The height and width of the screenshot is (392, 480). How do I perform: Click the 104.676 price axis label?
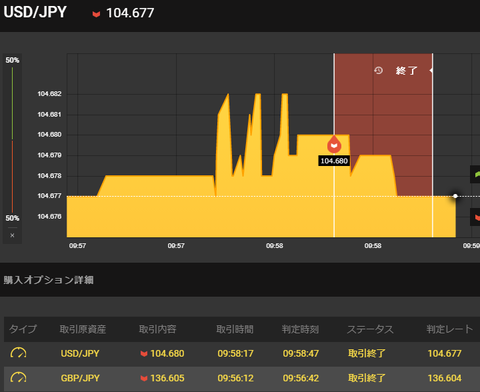coord(49,217)
